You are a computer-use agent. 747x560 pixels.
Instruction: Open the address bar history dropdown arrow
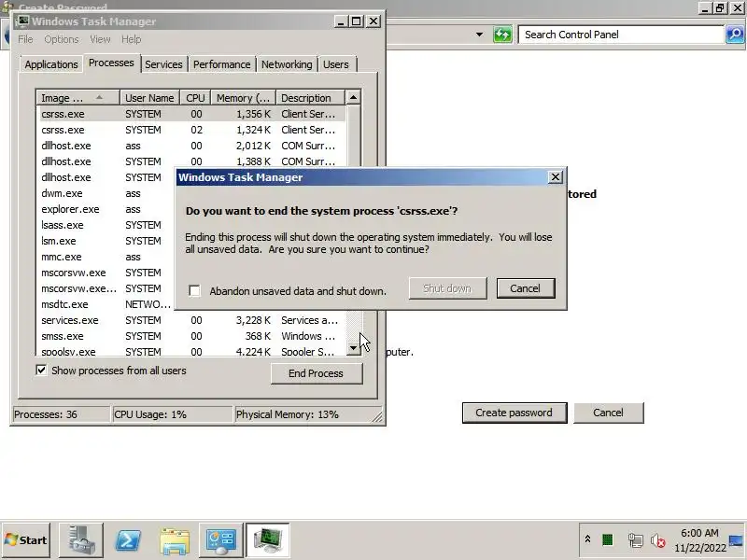pos(479,35)
